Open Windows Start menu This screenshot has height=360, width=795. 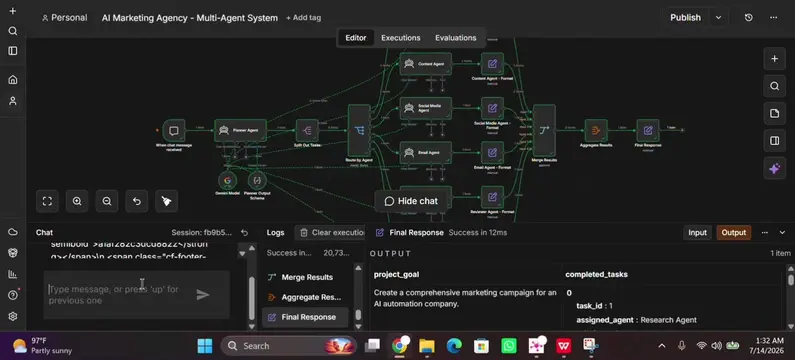pos(205,346)
